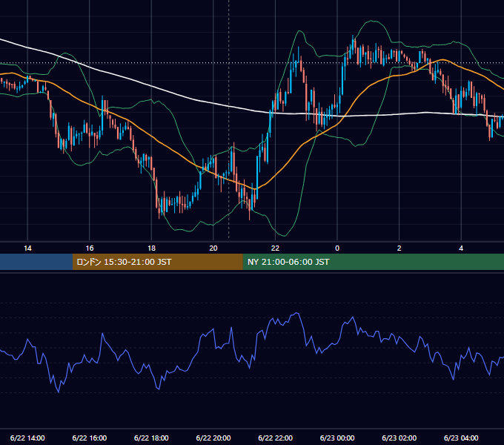Click the 18 hour axis label

tap(151, 248)
